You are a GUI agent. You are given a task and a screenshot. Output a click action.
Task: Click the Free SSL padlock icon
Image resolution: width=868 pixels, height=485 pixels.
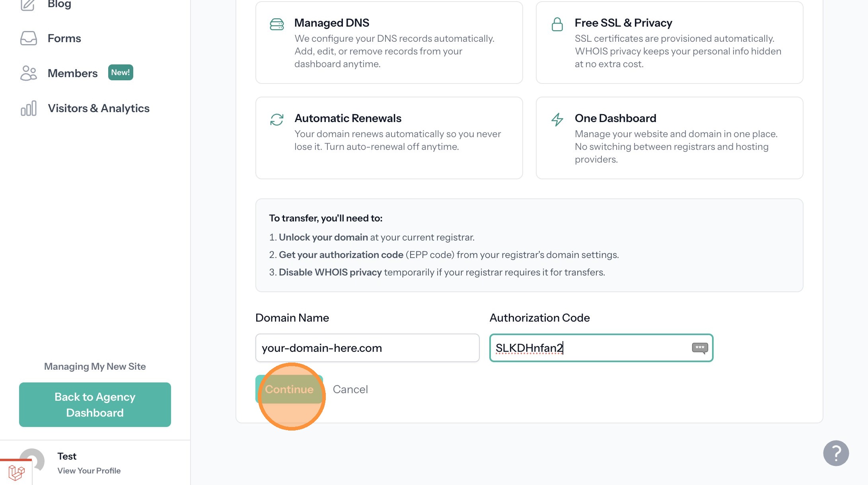click(557, 24)
